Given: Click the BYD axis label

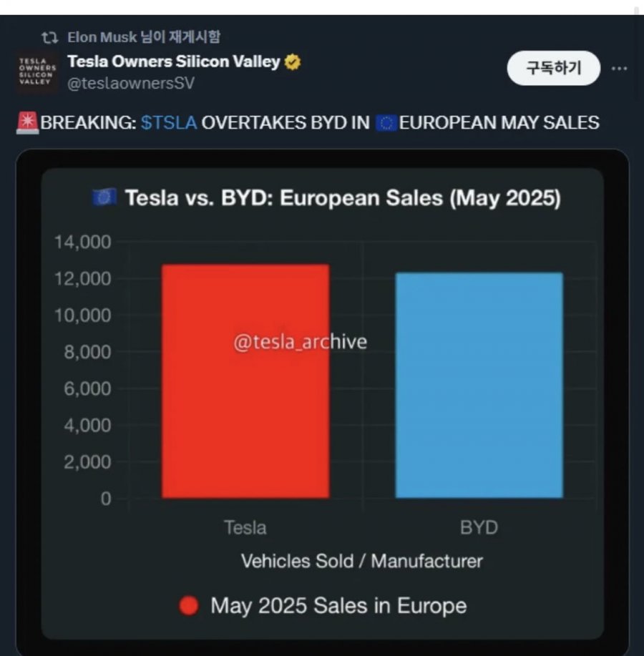Looking at the screenshot, I should point(479,527).
